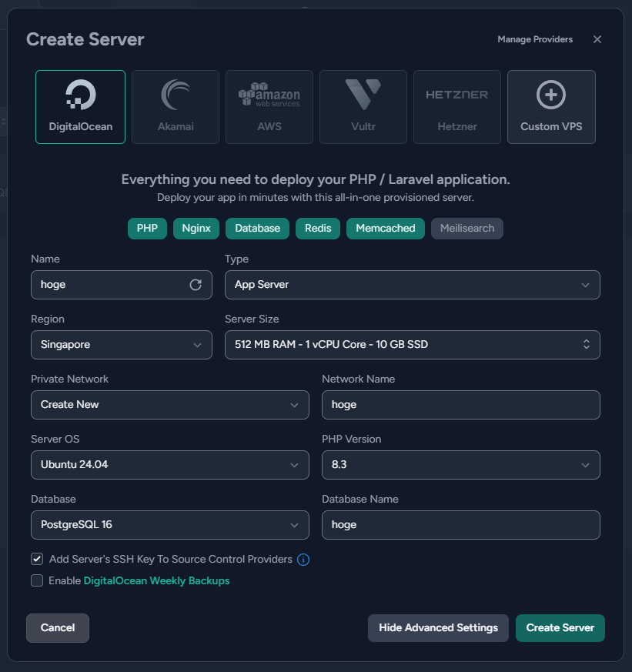Pick the Vultr provider card
The height and width of the screenshot is (672, 632).
[x=363, y=107]
